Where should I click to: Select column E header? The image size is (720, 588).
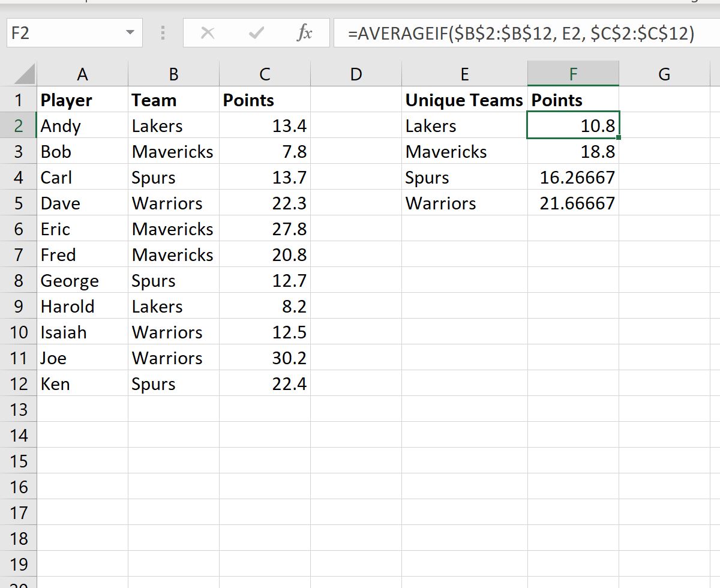click(464, 74)
